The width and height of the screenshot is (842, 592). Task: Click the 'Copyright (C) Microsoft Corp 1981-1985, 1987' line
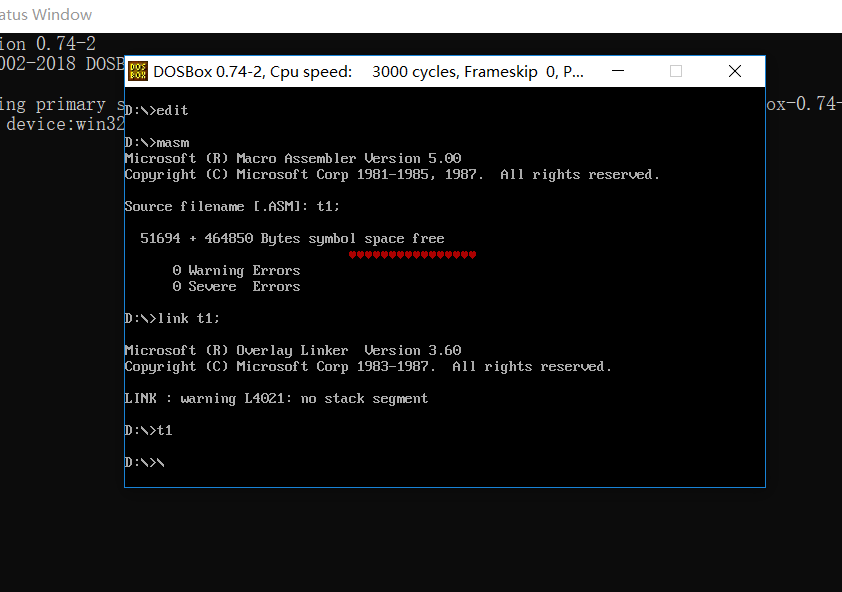392,175
